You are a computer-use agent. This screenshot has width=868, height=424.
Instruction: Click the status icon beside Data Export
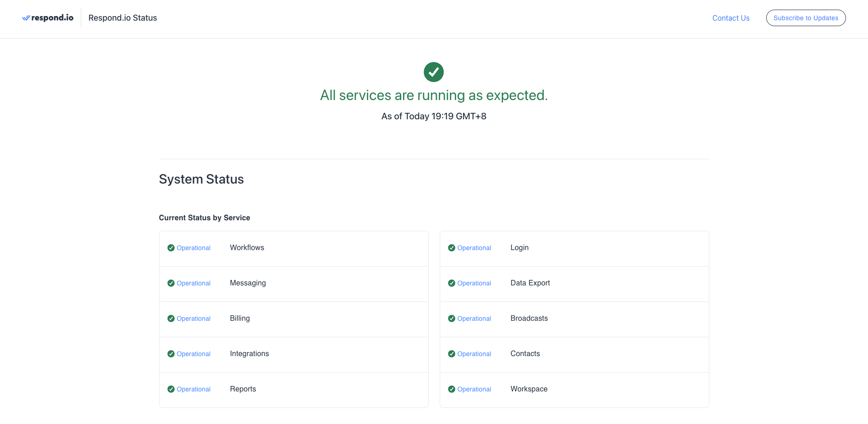(x=452, y=283)
